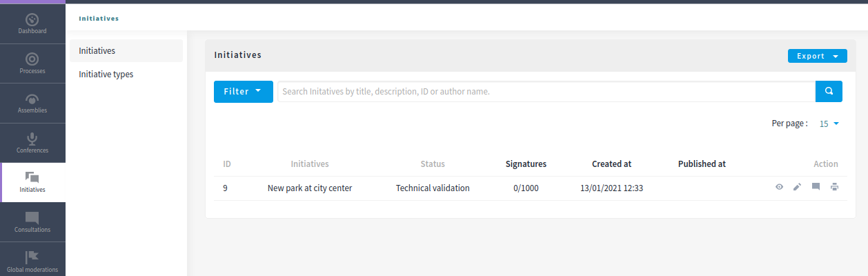Preview initiative using eye icon
868x276 pixels.
(779, 187)
